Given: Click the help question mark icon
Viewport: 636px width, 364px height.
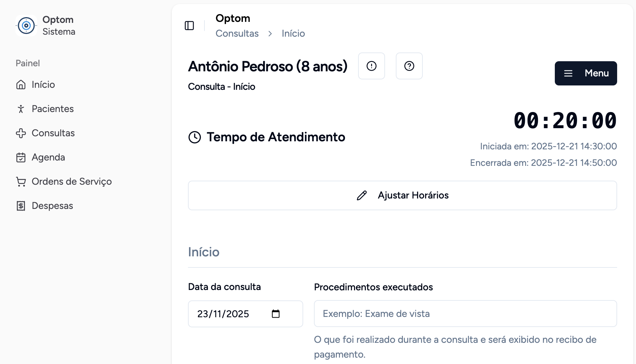Looking at the screenshot, I should (x=409, y=66).
